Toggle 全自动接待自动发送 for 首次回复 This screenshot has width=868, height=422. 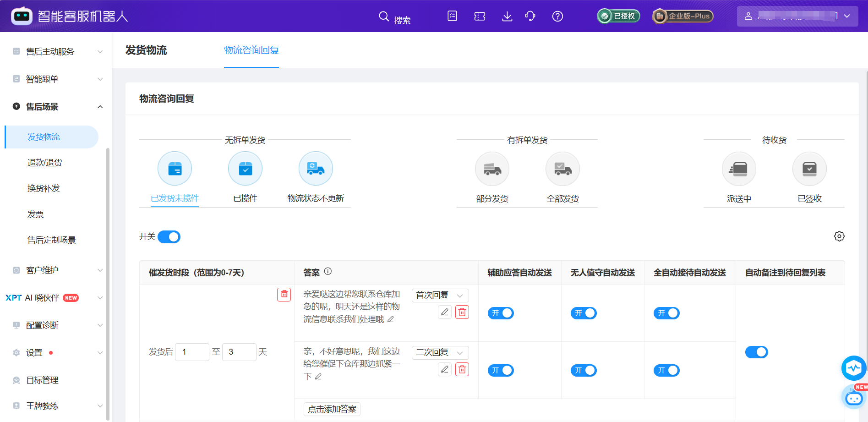666,313
